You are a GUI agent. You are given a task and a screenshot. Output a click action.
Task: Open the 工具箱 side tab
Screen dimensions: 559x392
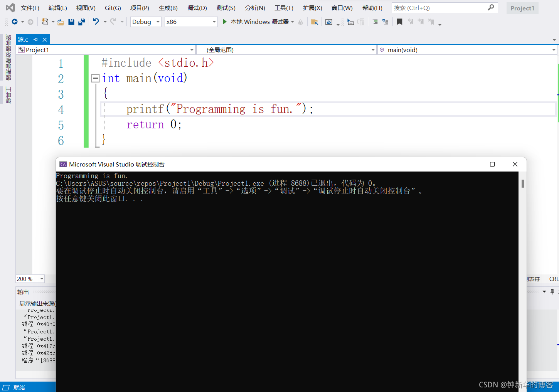8,95
